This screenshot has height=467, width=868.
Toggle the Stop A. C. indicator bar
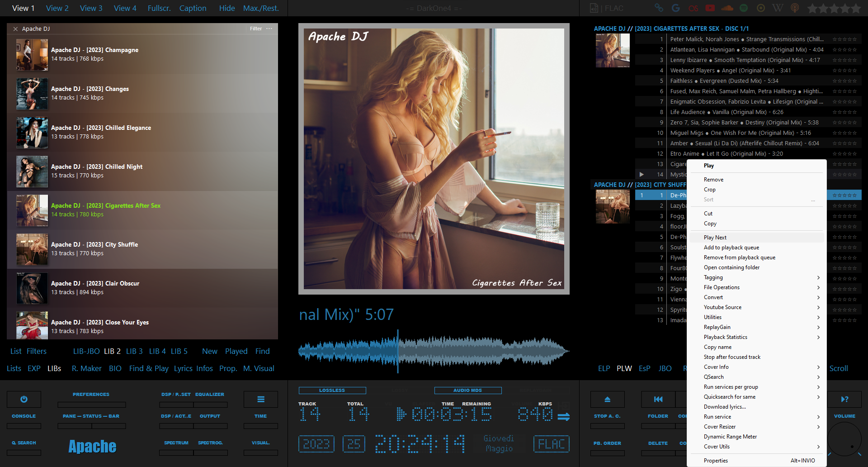pos(608,426)
